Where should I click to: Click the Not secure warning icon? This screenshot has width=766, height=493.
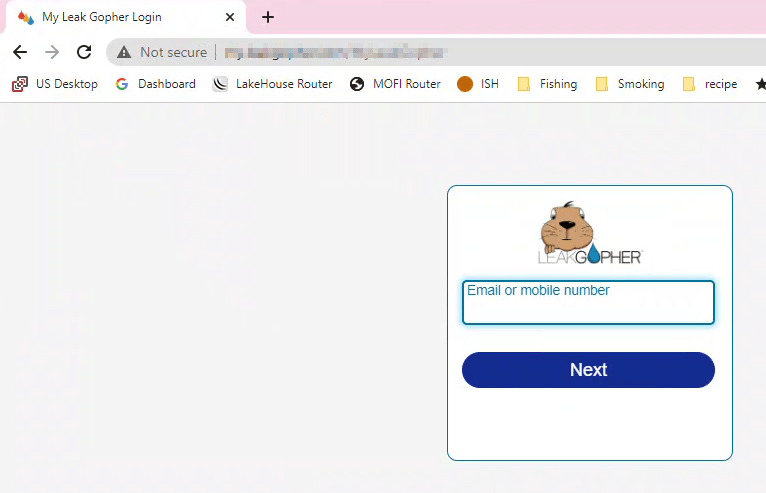click(x=124, y=52)
